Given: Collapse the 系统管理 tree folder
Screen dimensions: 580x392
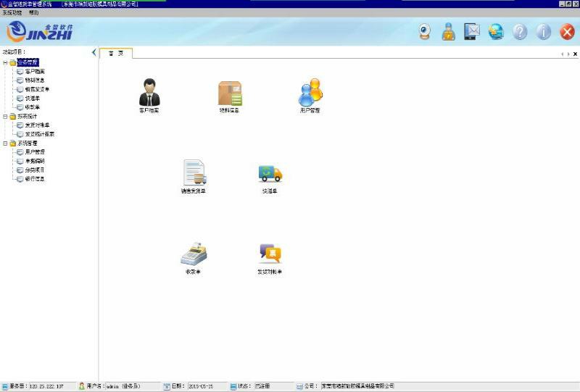Looking at the screenshot, I should [x=5, y=143].
